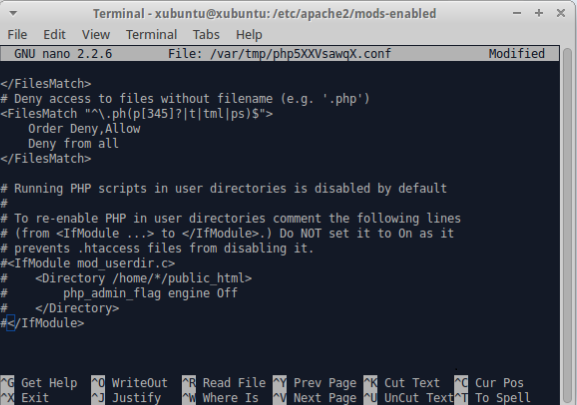The image size is (577, 405).
Task: Click on '#<IfModule mod_userdir.c>' line
Action: pos(88,263)
